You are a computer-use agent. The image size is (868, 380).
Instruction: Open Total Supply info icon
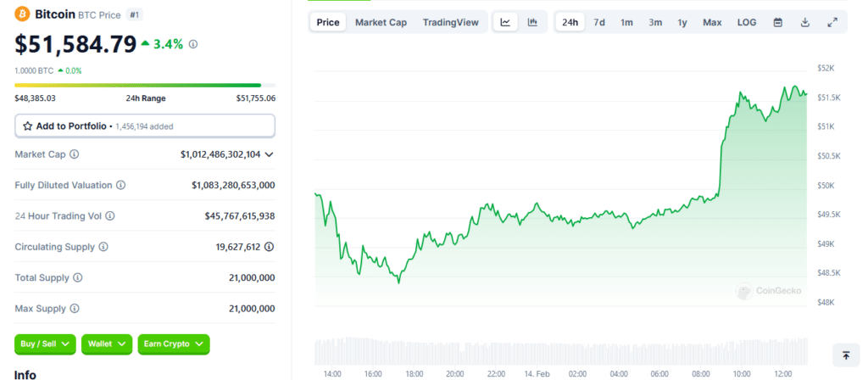77,277
